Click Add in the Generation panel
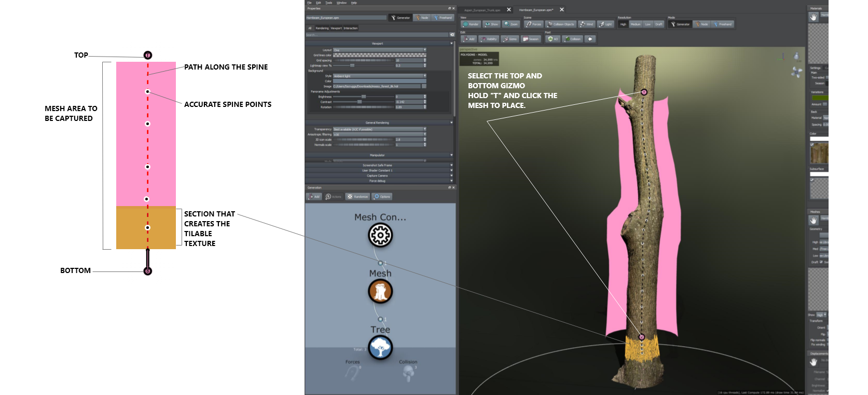Viewport: 868px width, 395px height. coord(314,197)
